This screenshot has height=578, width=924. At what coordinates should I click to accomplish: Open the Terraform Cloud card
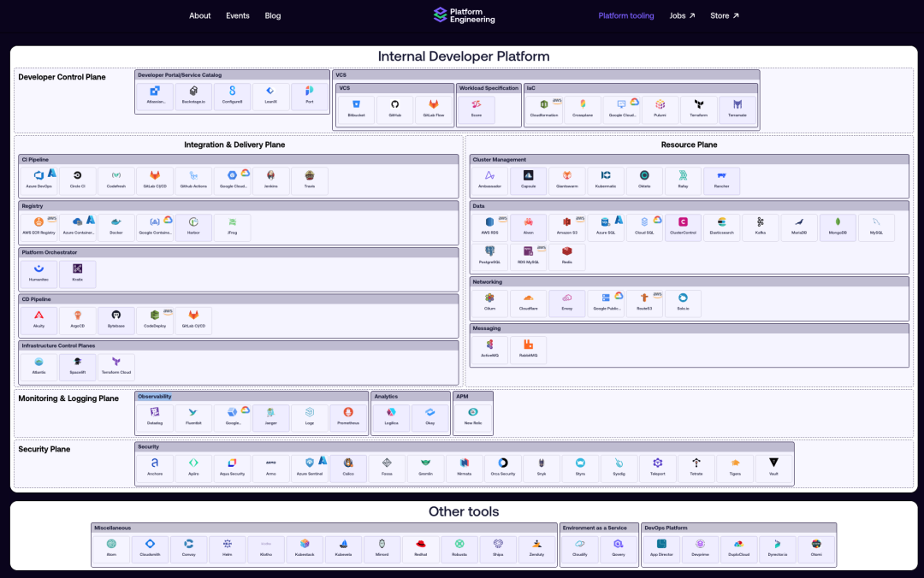click(116, 366)
